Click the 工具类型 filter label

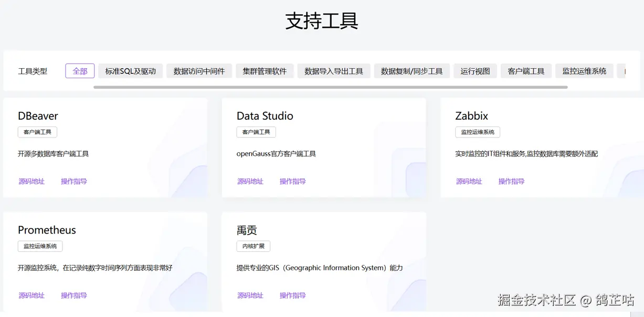(x=33, y=71)
